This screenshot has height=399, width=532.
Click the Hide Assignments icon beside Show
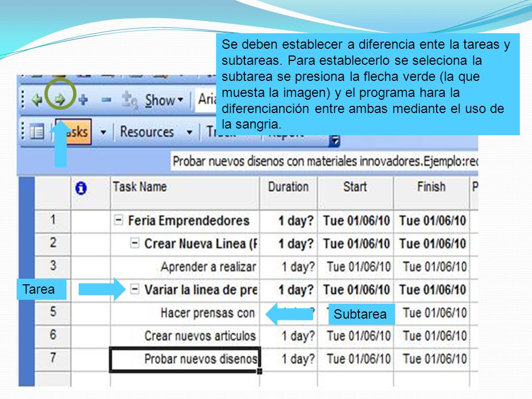130,100
